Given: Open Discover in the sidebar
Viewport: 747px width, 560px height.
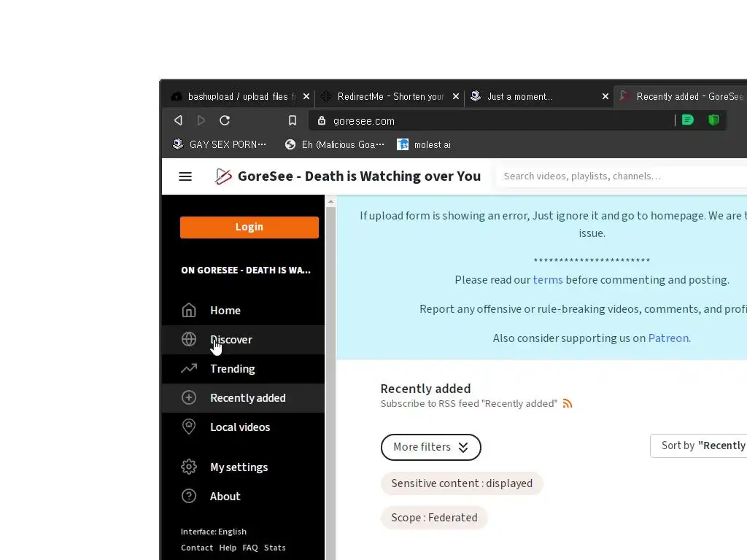Looking at the screenshot, I should [x=243, y=340].
